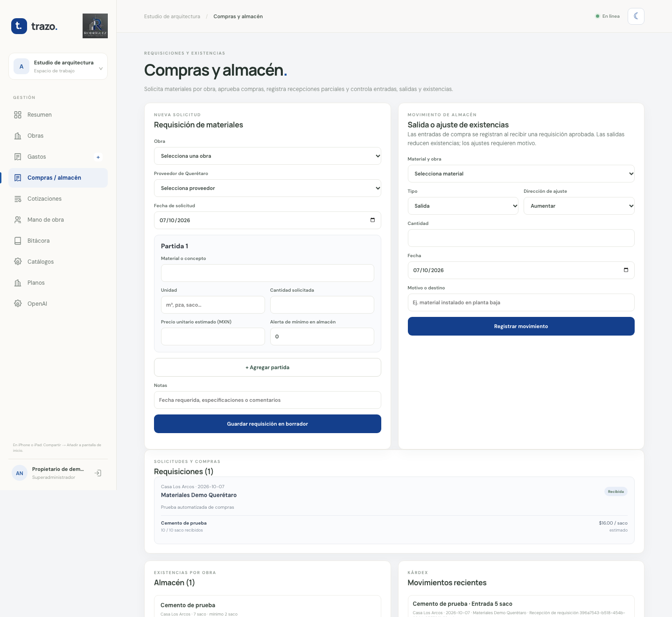Click the Cotizaciones list icon
Screen dimensions: 672x617
tap(18, 199)
